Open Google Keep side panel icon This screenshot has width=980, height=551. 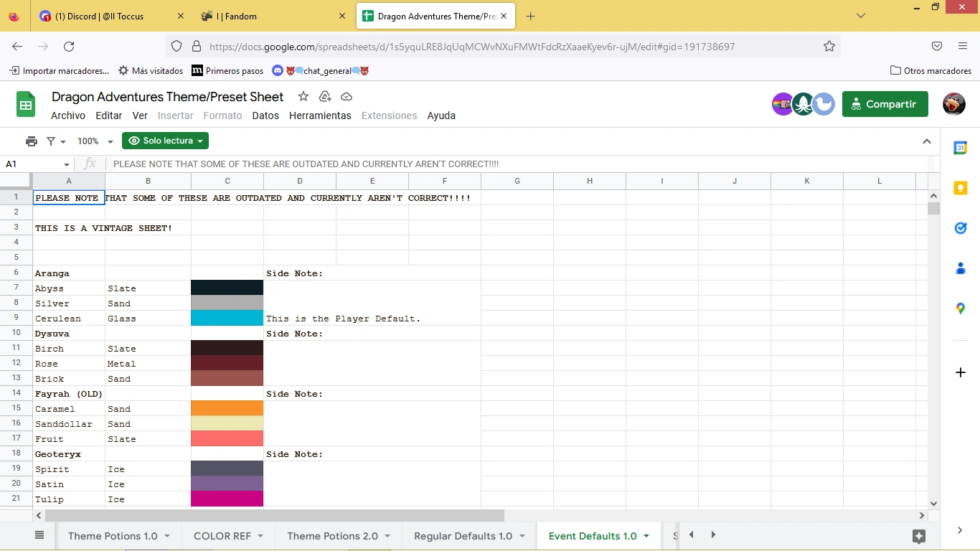point(960,188)
